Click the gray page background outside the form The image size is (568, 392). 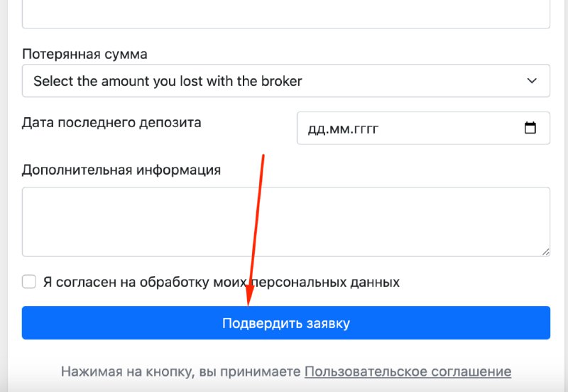pyautogui.click(x=4, y=195)
